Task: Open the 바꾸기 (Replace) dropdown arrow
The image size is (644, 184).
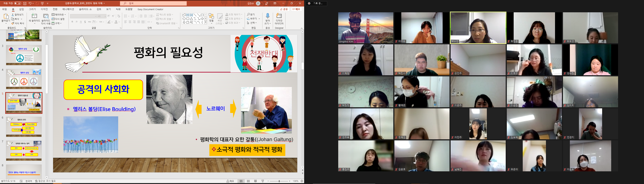Action: [x=259, y=19]
